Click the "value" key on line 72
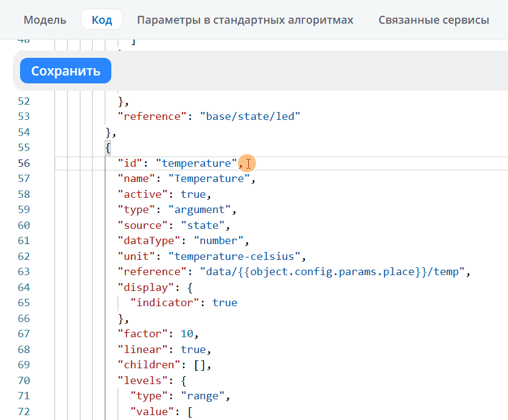This screenshot has width=508, height=420. [152, 412]
